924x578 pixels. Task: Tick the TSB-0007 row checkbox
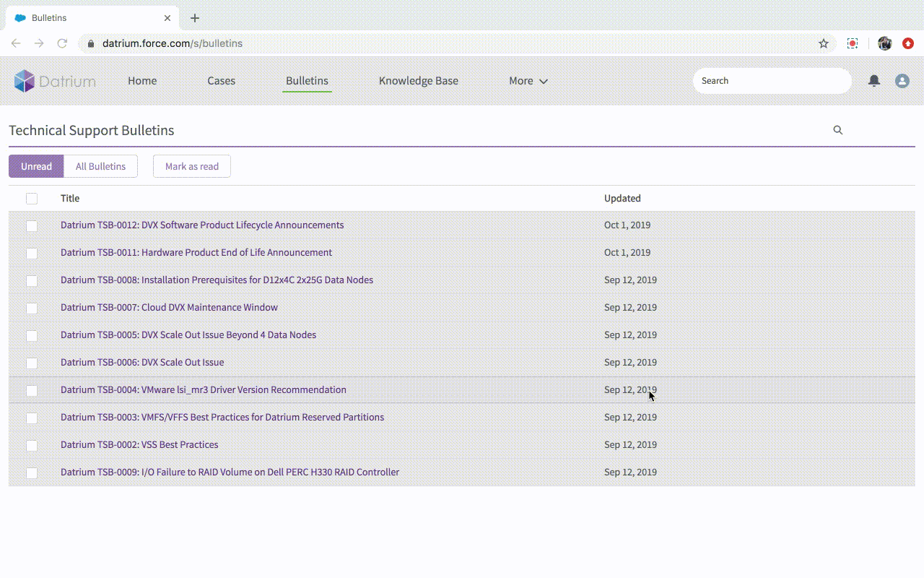[32, 309]
